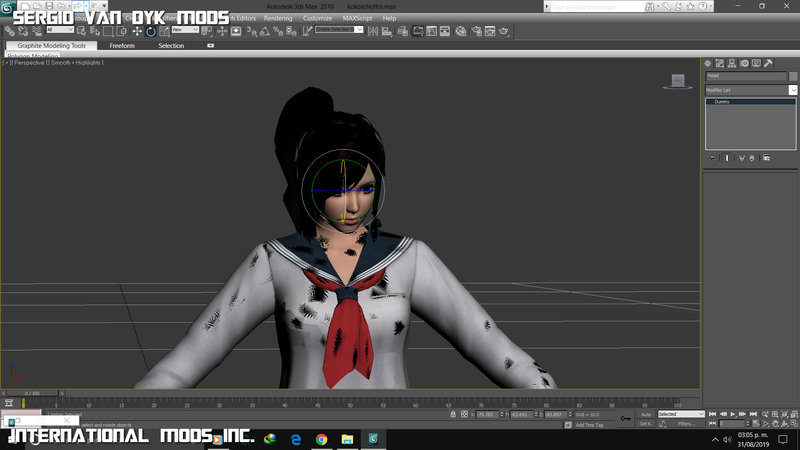Open the Layer Manager
Screen dimensions: 800x450
(x=403, y=31)
